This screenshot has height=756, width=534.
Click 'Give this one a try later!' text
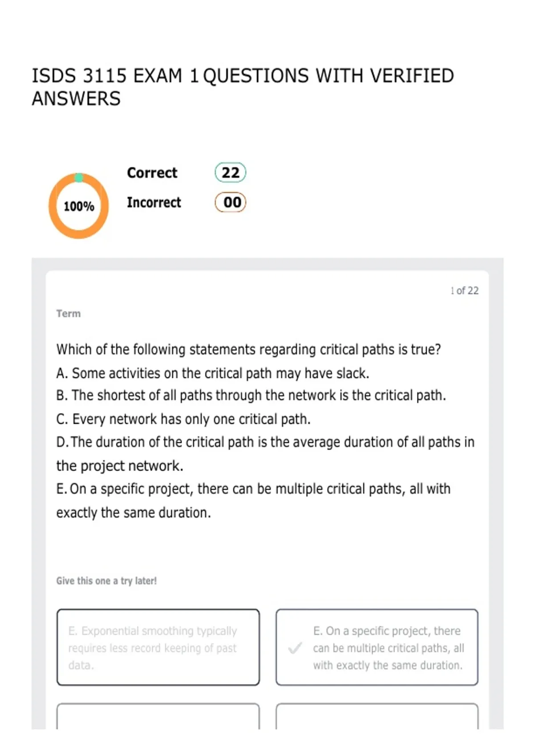point(106,581)
